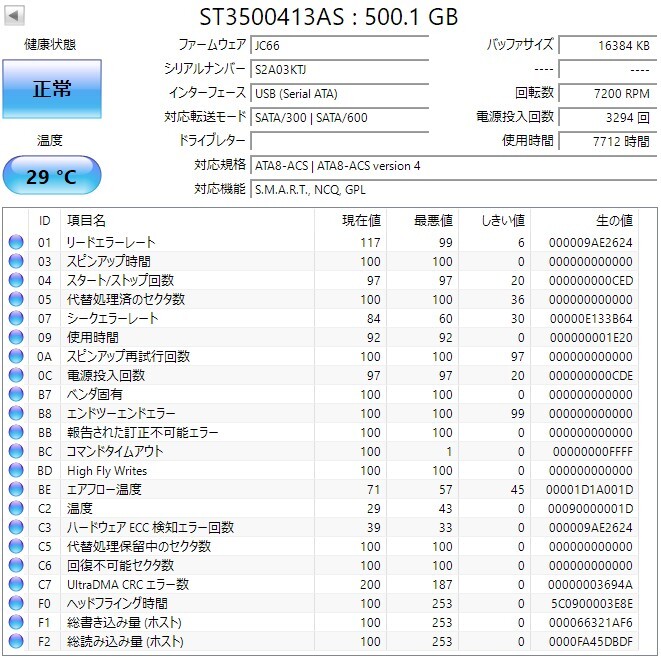This screenshot has height=658, width=661.
Task: Click the status orb for 04 スタート/ストップ回数
Action: point(16,280)
